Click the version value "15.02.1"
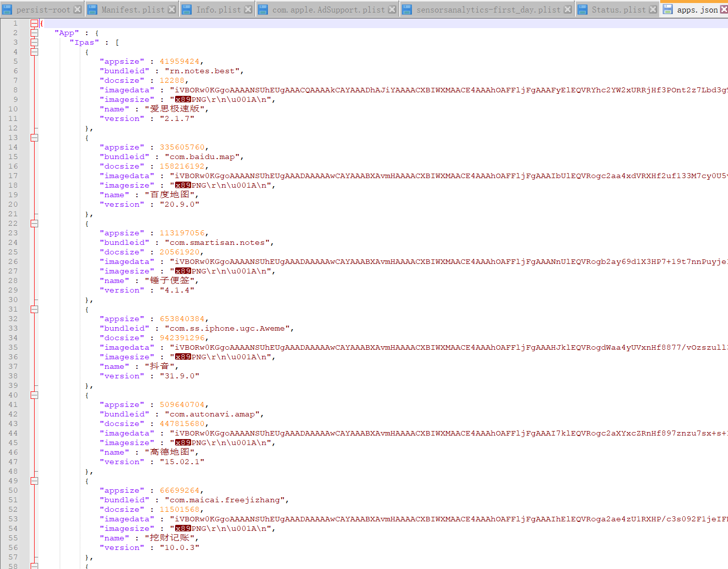Image resolution: width=728 pixels, height=569 pixels. tap(182, 462)
